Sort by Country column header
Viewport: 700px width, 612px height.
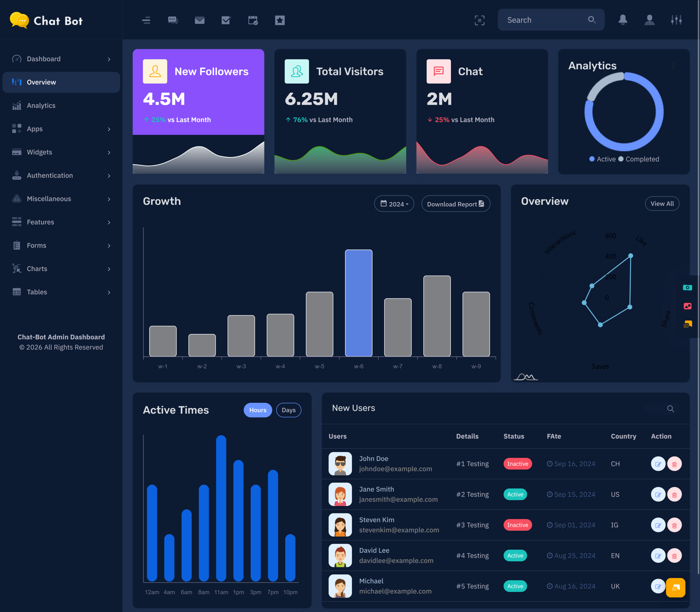(x=623, y=437)
